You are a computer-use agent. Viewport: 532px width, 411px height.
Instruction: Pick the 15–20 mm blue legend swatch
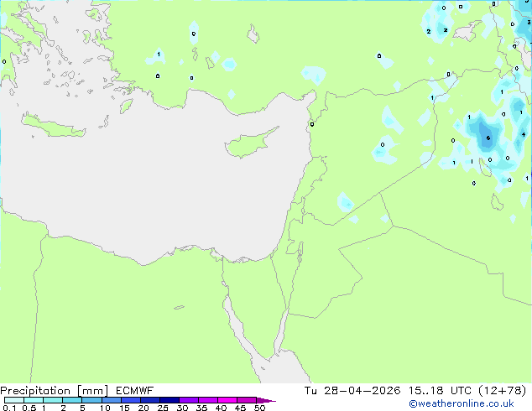tap(131, 400)
